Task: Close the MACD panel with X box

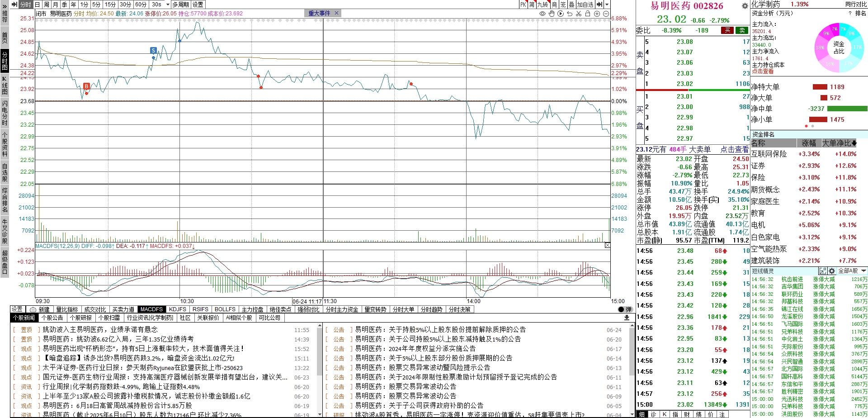Action: [607, 246]
